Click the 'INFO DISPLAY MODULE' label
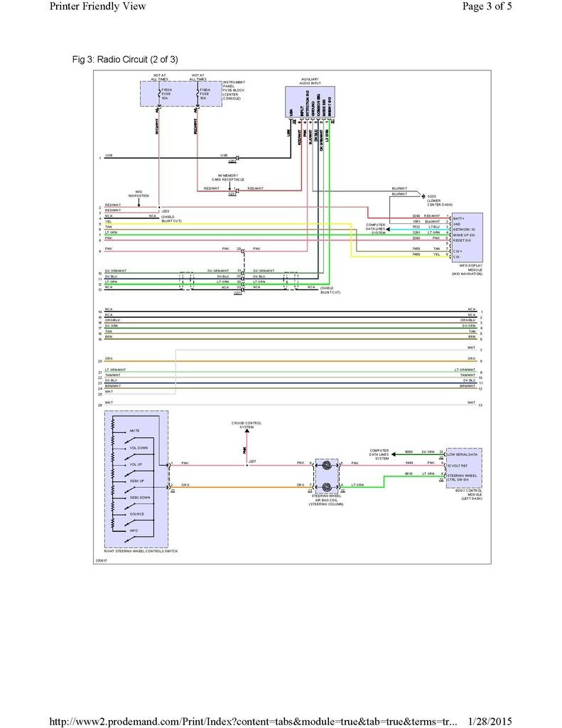The height and width of the screenshot is (728, 562). 470,267
